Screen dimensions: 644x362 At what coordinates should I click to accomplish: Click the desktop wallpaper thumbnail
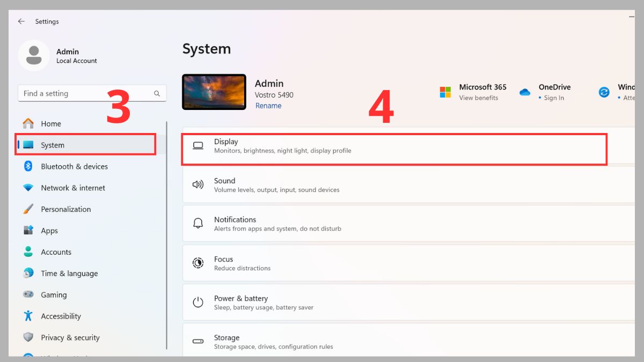pyautogui.click(x=214, y=92)
